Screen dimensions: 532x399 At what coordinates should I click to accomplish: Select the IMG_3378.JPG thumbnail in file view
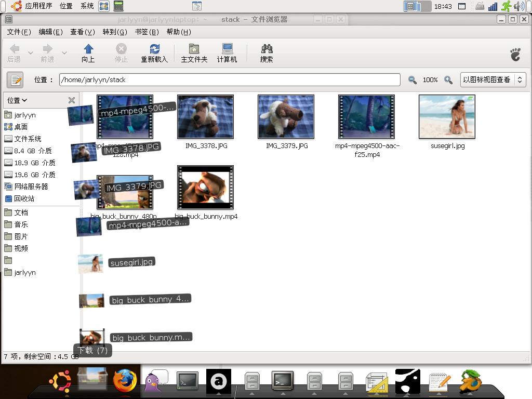click(x=206, y=117)
